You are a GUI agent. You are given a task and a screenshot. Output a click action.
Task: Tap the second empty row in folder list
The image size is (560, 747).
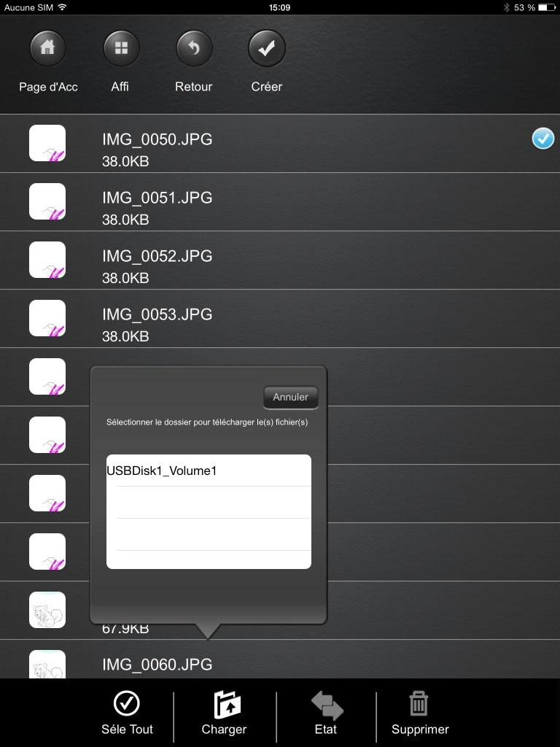point(209,535)
